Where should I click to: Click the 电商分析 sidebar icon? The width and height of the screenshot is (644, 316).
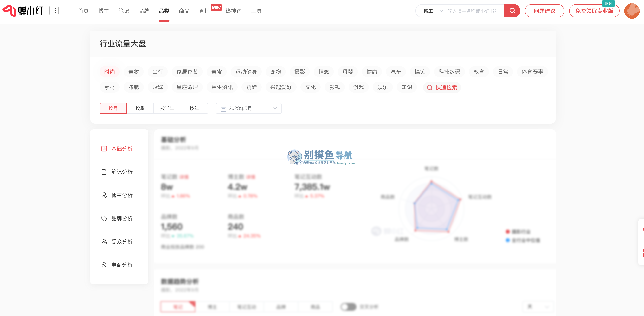104,265
